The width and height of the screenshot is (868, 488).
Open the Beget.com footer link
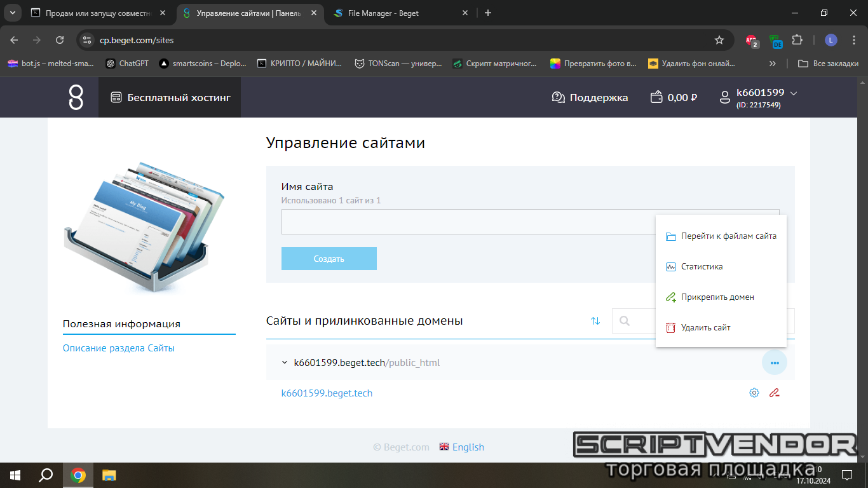[401, 447]
